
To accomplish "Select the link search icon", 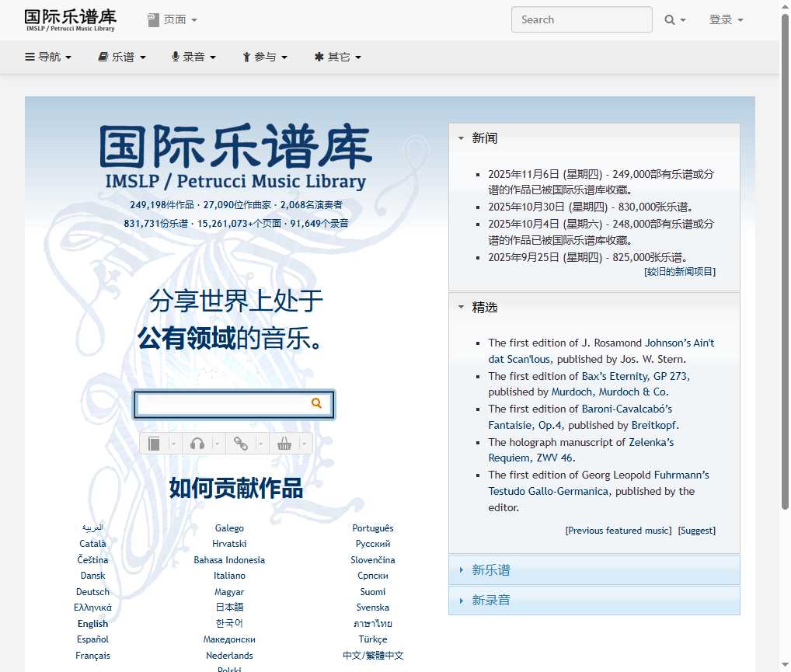I will pyautogui.click(x=241, y=443).
